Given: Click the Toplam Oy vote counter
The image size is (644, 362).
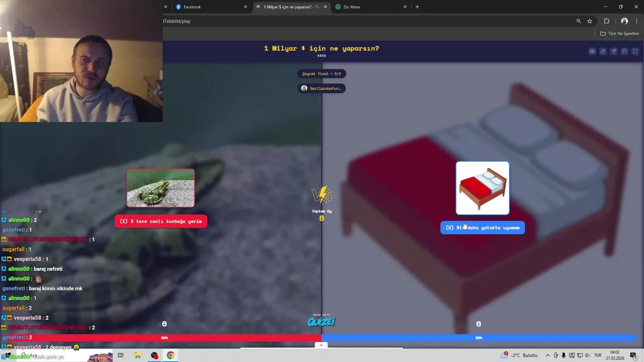Looking at the screenshot, I should pos(321,215).
